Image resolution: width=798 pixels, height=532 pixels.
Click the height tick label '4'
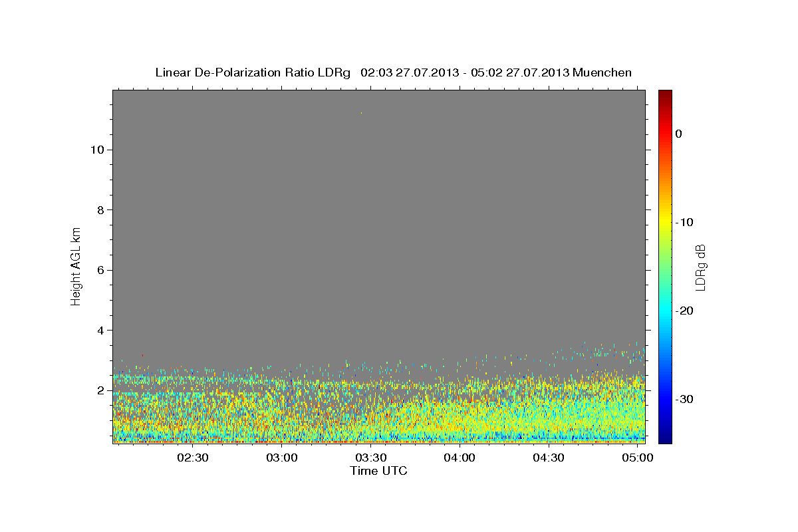tap(100, 331)
